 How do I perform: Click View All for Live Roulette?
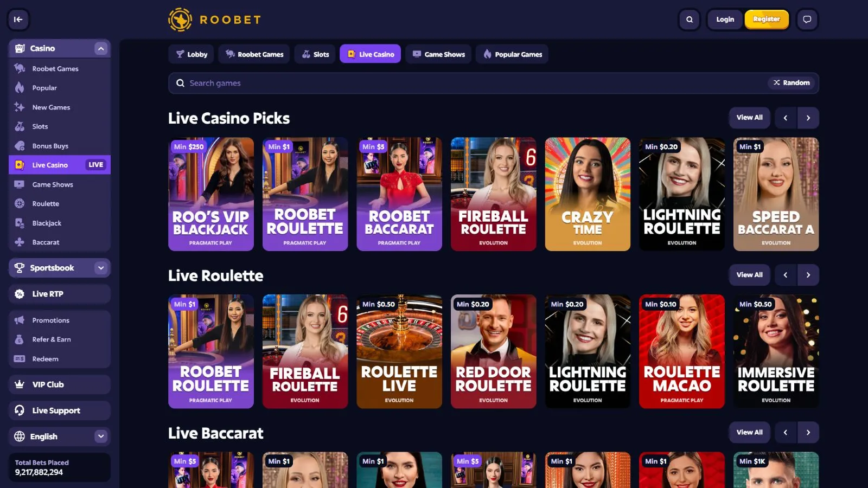tap(749, 275)
